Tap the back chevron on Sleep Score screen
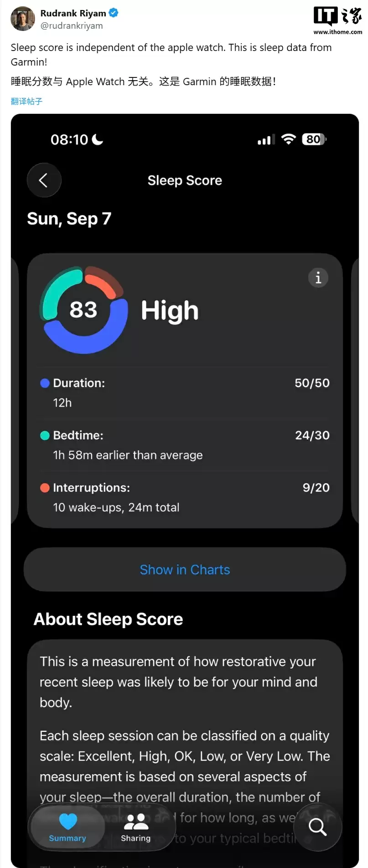 (44, 180)
